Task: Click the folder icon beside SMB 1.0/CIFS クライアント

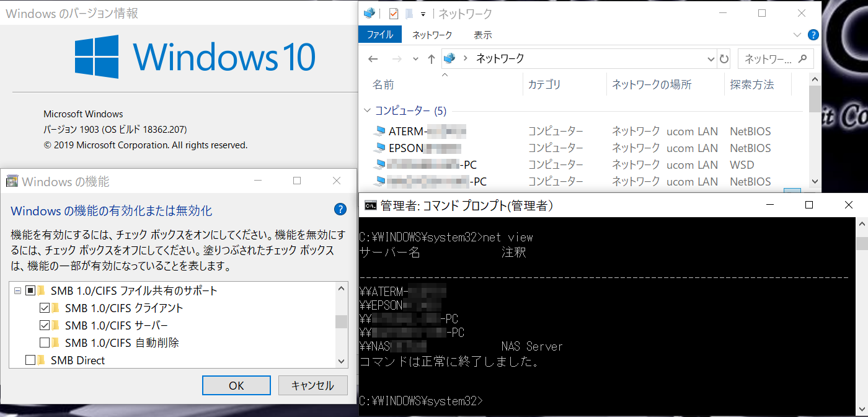Action: tap(56, 308)
